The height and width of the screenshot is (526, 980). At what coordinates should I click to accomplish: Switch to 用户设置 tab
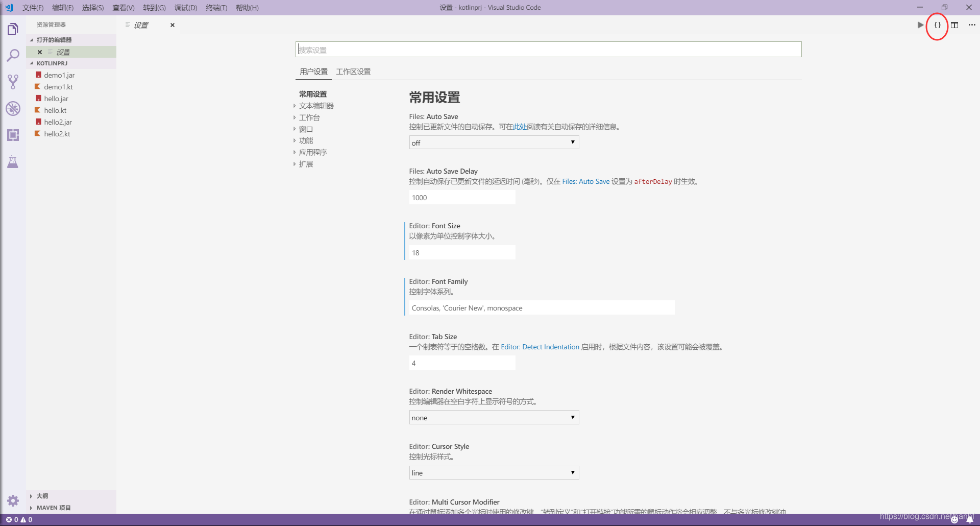point(313,71)
